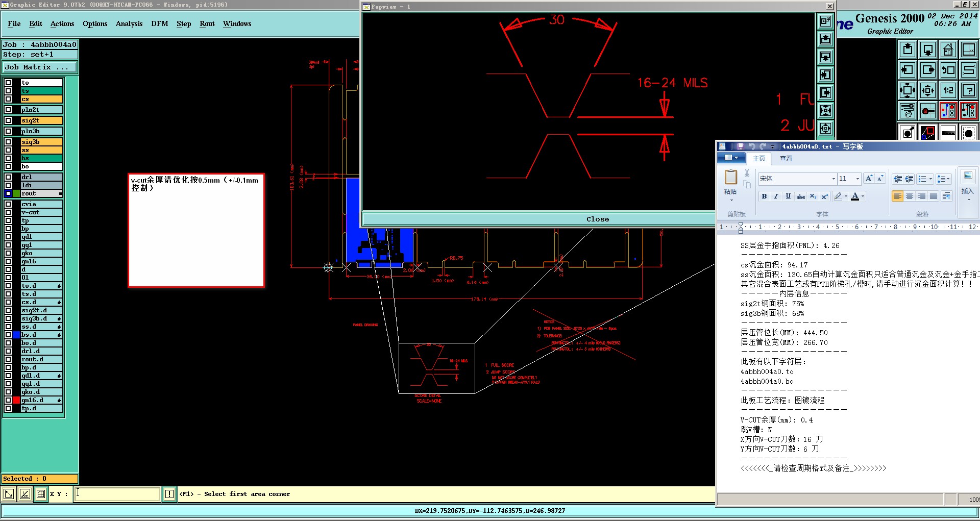
Task: Open the tools and palette settings icon
Action: pyautogui.click(x=908, y=110)
